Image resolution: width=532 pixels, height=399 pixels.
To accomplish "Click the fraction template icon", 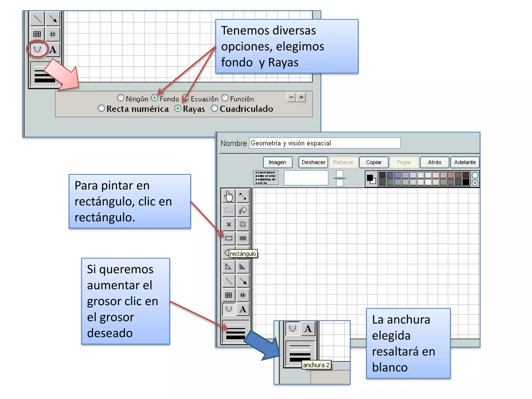I will tap(340, 178).
